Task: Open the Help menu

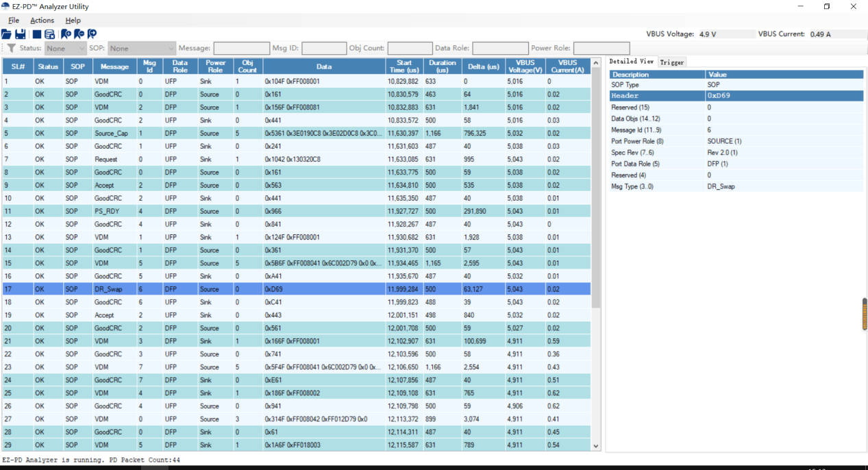Action: pyautogui.click(x=73, y=21)
